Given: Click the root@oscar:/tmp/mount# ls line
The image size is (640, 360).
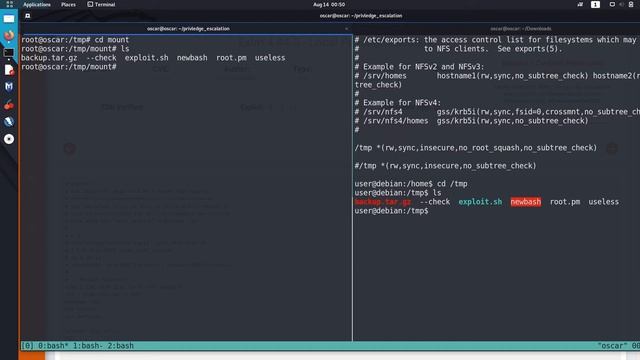Looking at the screenshot, I should pos(75,49).
